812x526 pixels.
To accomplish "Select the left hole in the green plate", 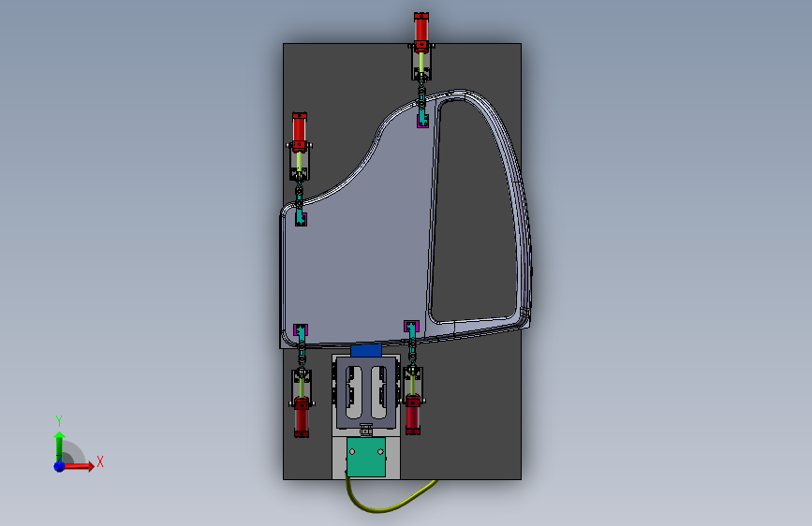I will tap(352, 452).
